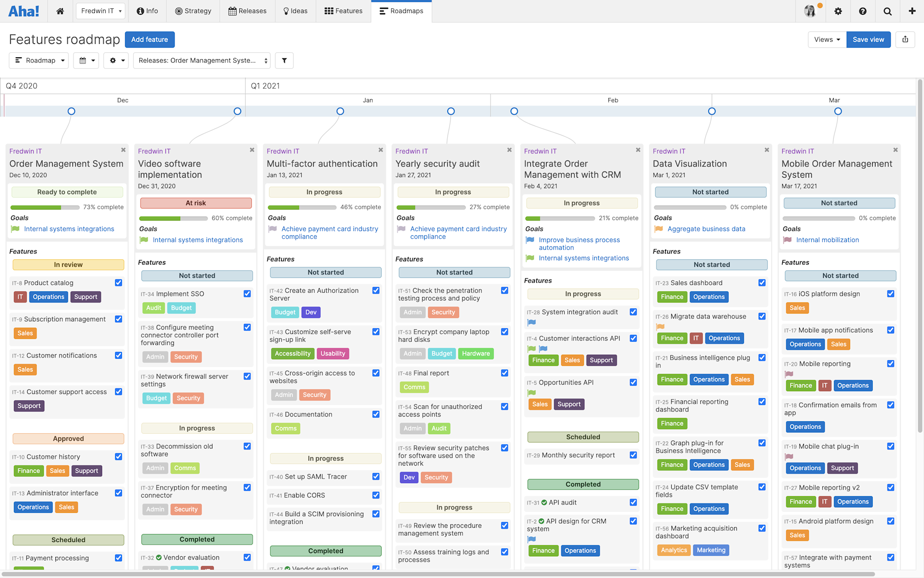Viewport: 924px width, 578px height.
Task: Open the Releases Order Management dropdown
Action: coord(201,61)
